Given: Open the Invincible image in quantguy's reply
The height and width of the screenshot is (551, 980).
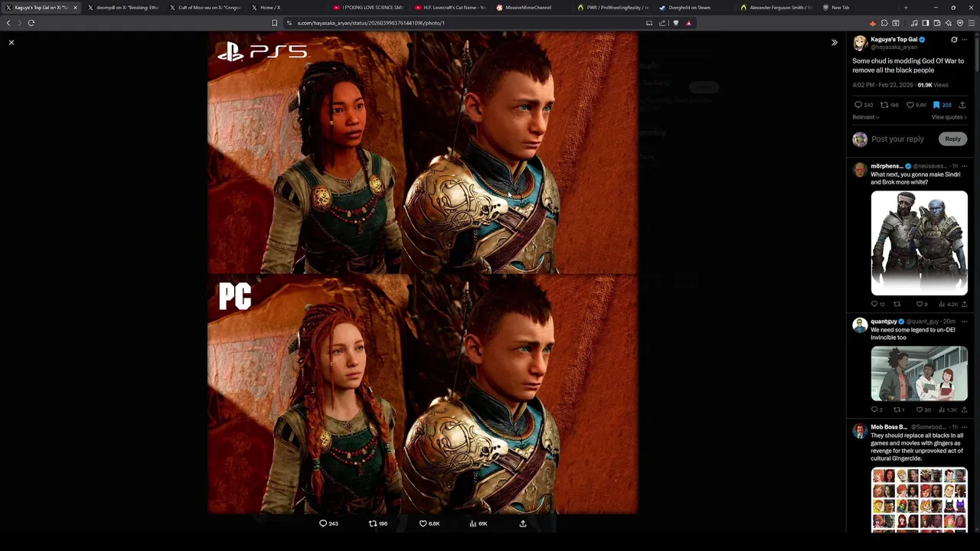Looking at the screenshot, I should tap(919, 373).
